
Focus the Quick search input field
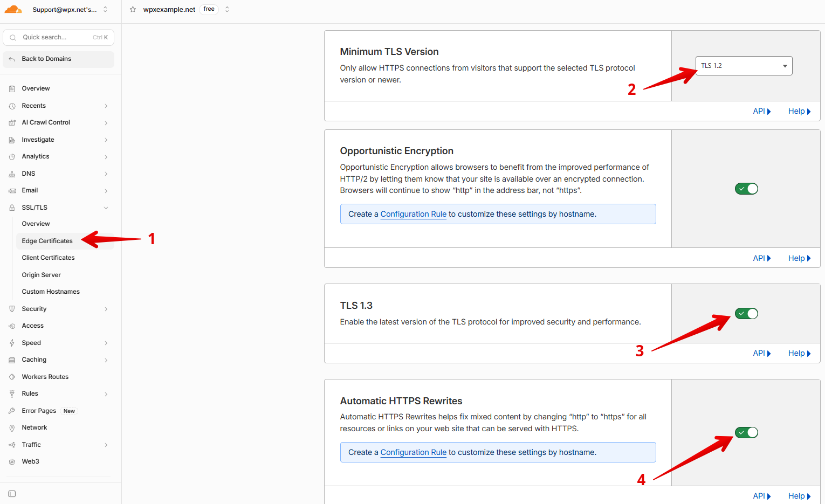pyautogui.click(x=58, y=37)
